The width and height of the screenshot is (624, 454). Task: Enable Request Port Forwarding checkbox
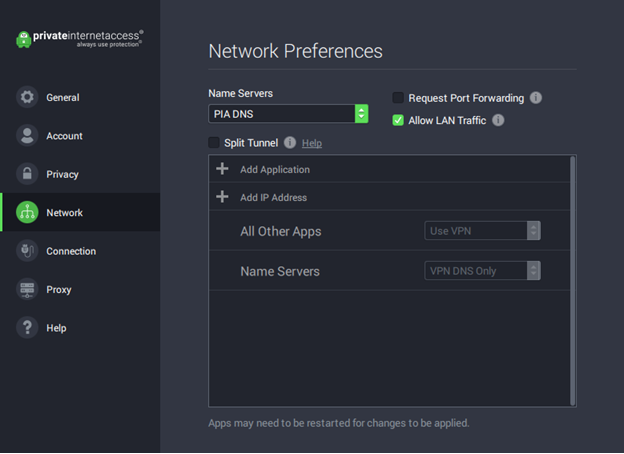point(398,97)
